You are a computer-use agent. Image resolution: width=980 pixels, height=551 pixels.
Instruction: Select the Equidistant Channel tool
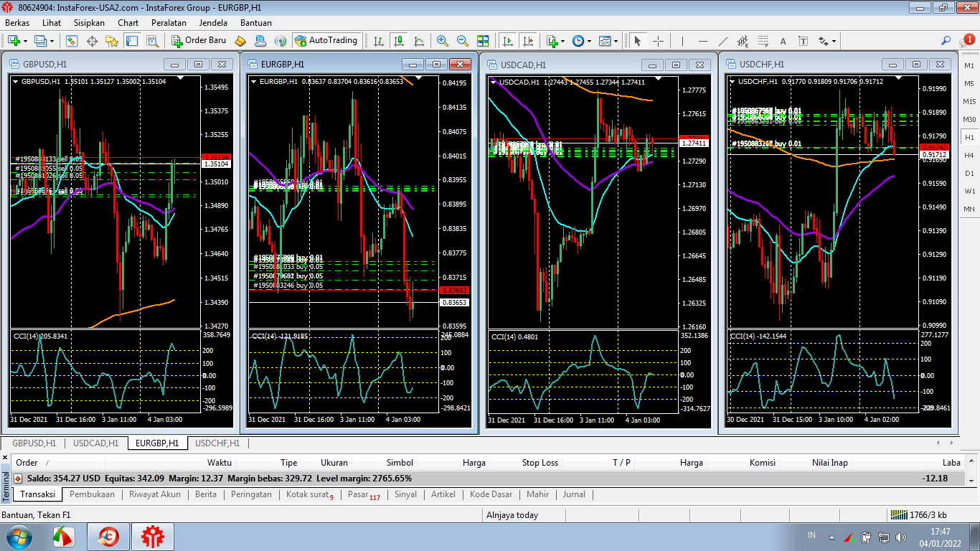tap(743, 41)
